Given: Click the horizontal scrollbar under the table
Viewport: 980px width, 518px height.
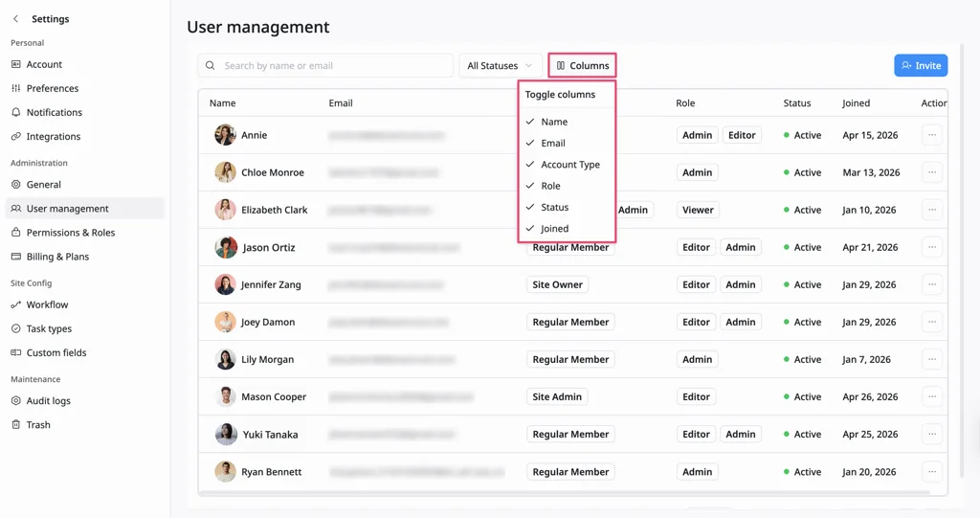Looking at the screenshot, I should coord(565,493).
